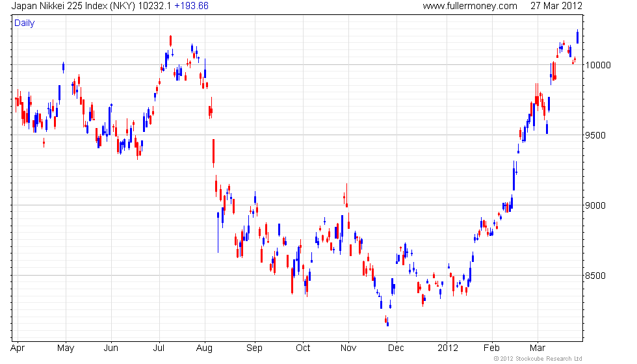637x364 pixels.
Task: Open the www.fullermoney.com link
Action: point(470,6)
